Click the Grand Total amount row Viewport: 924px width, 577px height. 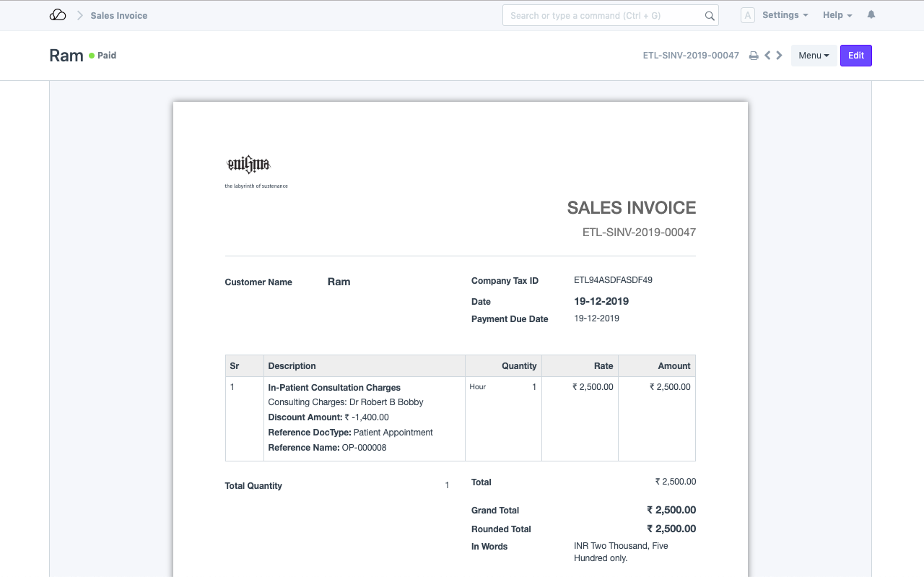[x=671, y=510]
